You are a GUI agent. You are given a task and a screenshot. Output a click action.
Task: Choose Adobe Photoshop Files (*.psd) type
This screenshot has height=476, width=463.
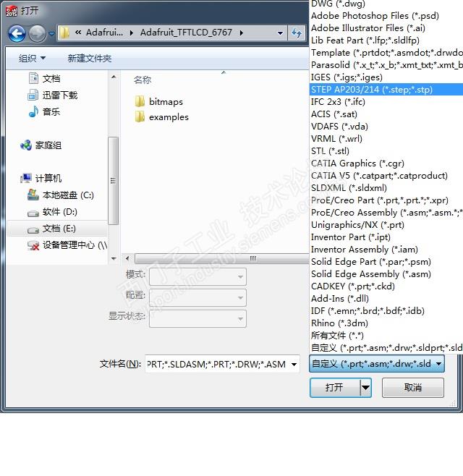point(386,16)
